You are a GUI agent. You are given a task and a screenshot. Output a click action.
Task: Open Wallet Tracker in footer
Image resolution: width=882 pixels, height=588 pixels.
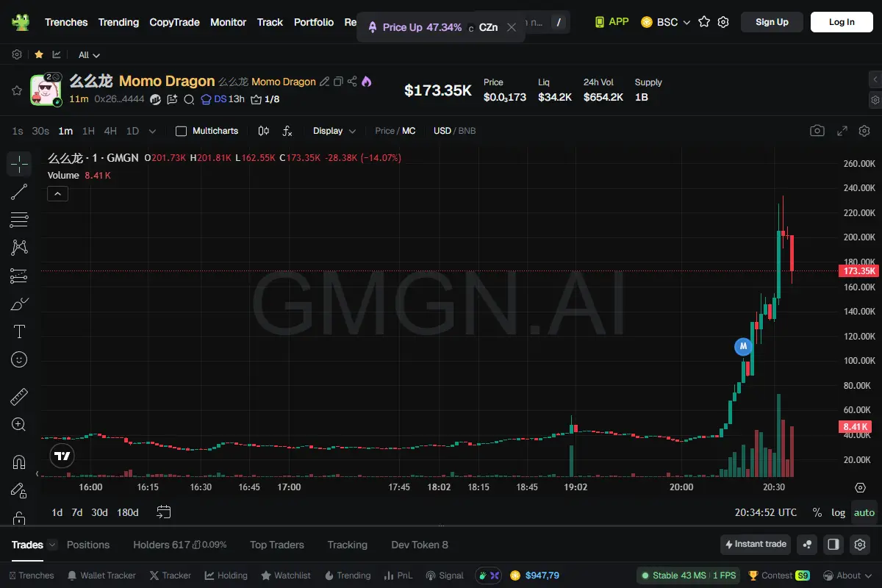click(x=101, y=576)
